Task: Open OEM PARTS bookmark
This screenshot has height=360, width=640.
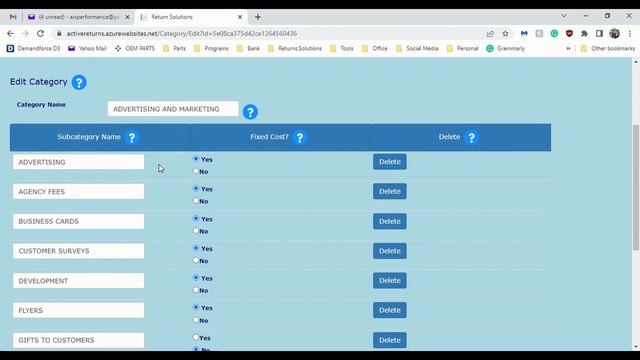Action: 135,49
